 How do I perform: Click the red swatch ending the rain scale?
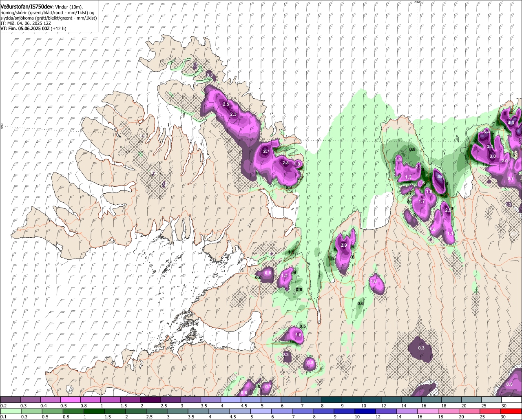click(x=512, y=411)
